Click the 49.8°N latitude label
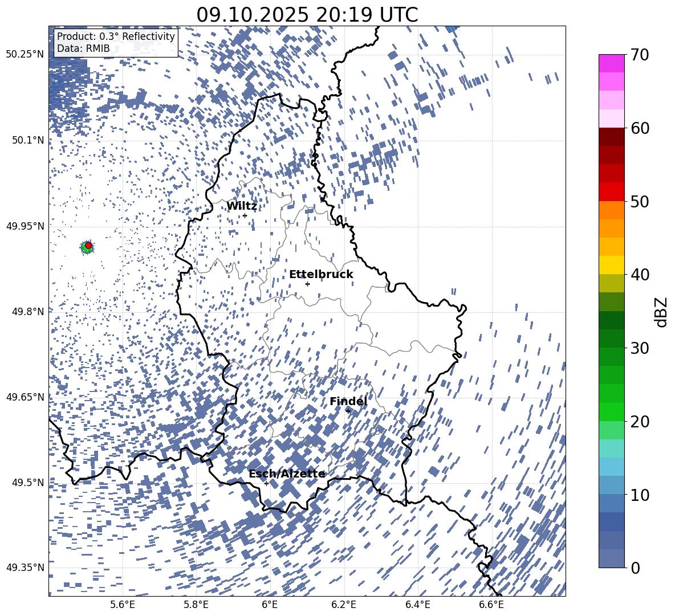The height and width of the screenshot is (616, 675). click(27, 312)
